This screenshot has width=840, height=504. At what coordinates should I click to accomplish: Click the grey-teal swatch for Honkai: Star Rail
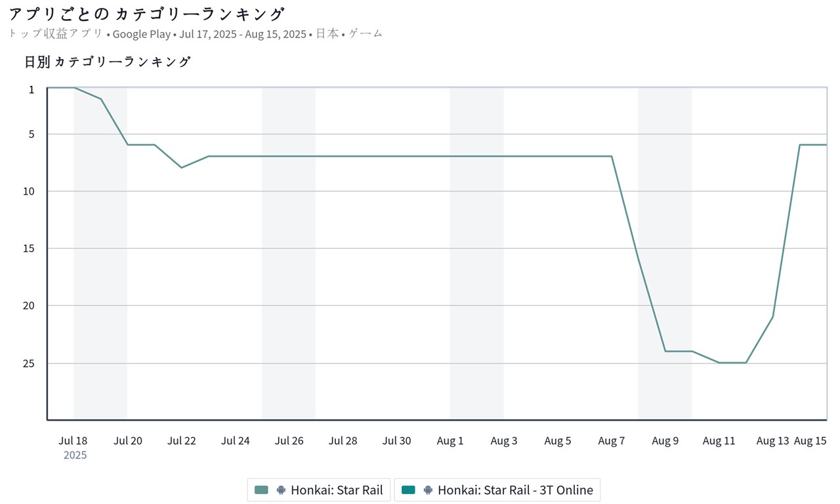pos(261,490)
